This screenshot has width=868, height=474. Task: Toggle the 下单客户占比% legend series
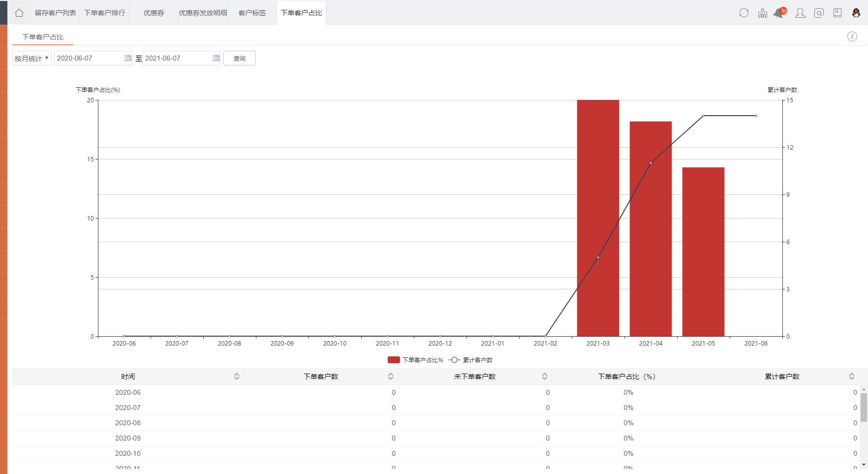pos(416,360)
